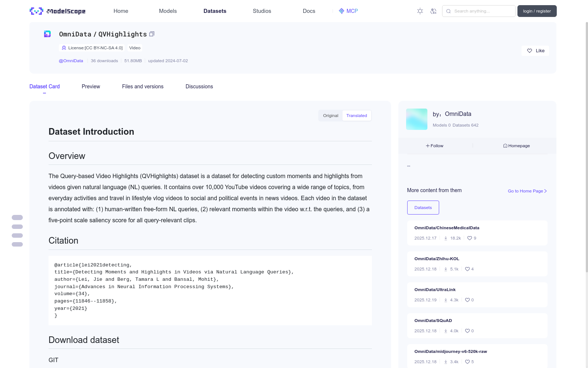Click the OmniData dataset avatar icon
The height and width of the screenshot is (368, 588).
click(47, 34)
